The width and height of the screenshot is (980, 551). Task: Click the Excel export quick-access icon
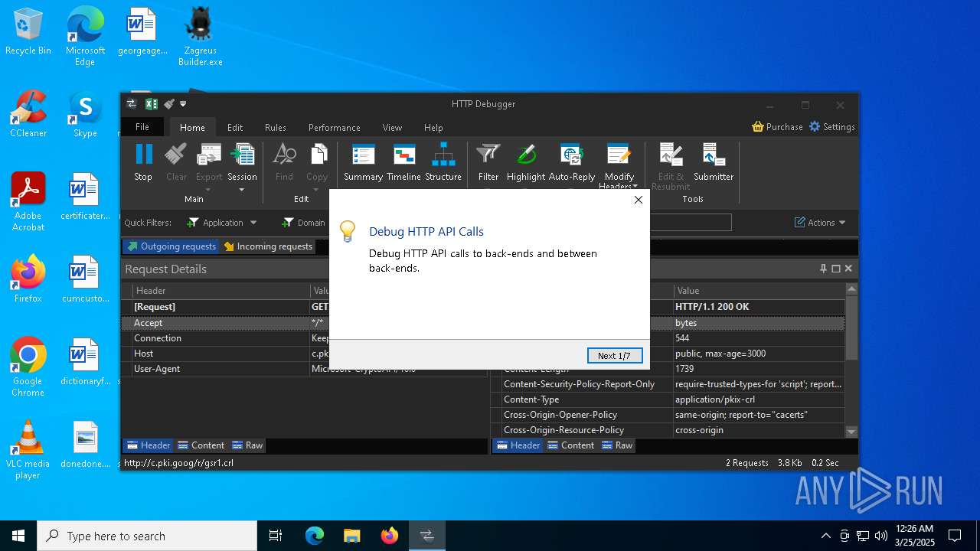152,104
